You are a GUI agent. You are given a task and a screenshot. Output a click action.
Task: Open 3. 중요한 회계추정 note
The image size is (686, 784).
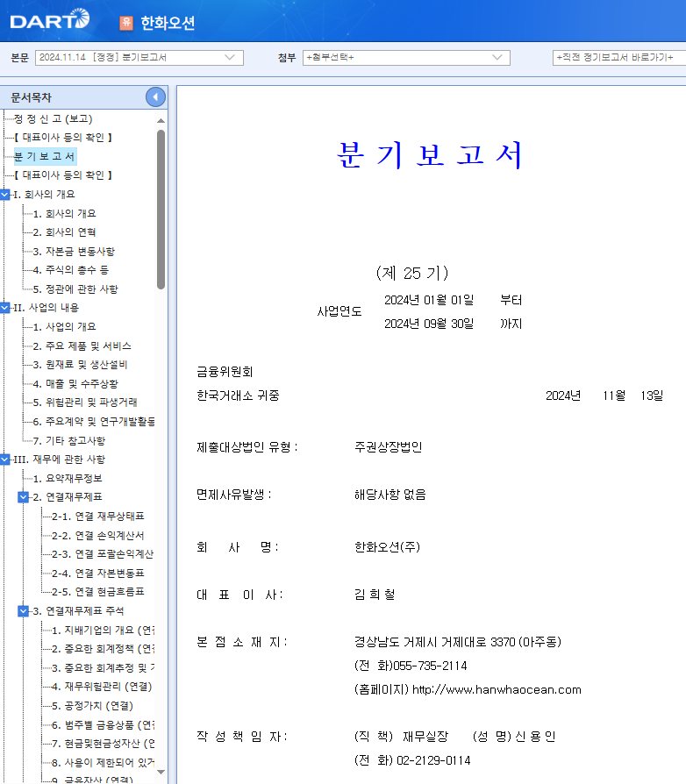(x=103, y=668)
